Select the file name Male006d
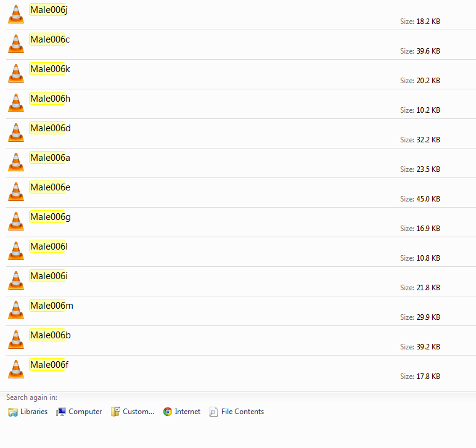The width and height of the screenshot is (476, 448). coord(51,128)
